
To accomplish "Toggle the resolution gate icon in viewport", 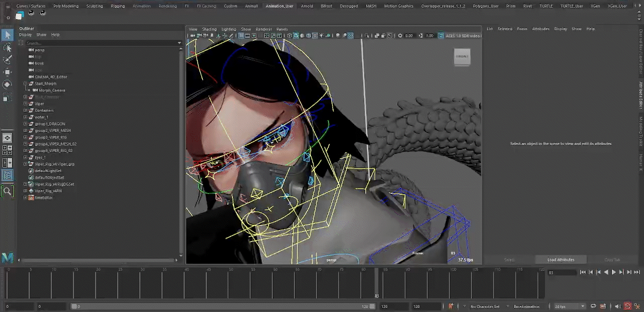I will coord(254,36).
